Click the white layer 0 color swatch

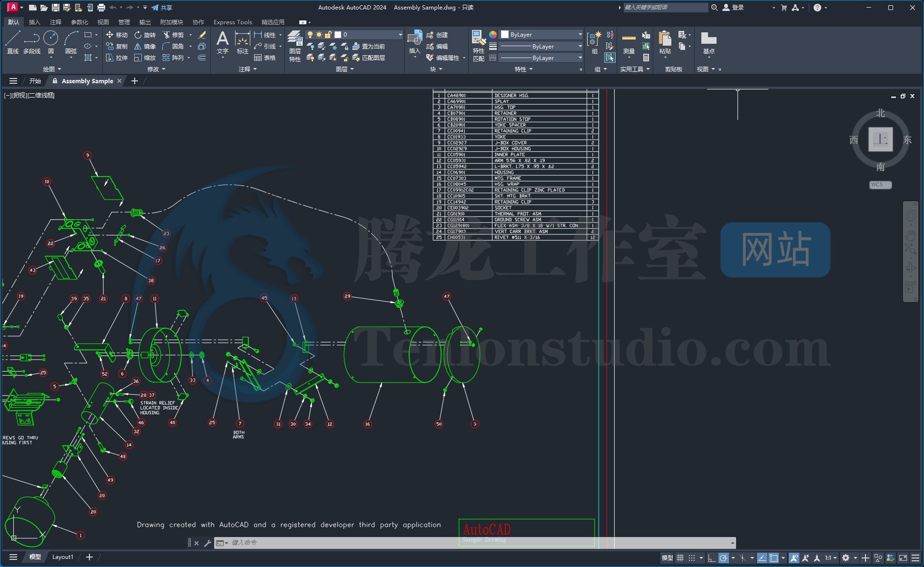pos(338,35)
